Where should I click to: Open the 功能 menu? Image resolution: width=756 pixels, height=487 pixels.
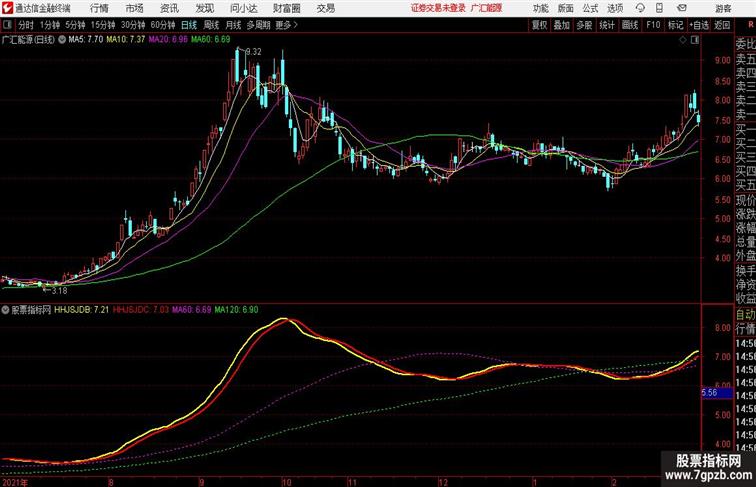pyautogui.click(x=540, y=8)
